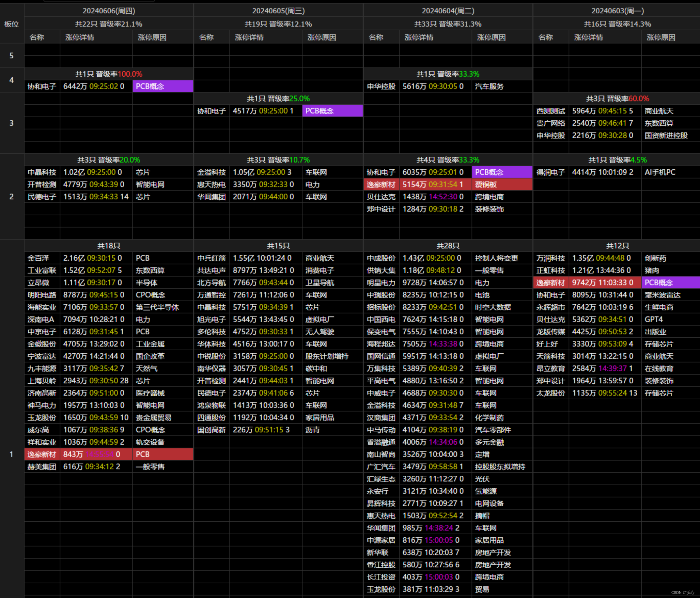Select the stock name 得润电子
This screenshot has width=700, height=598.
tap(550, 172)
